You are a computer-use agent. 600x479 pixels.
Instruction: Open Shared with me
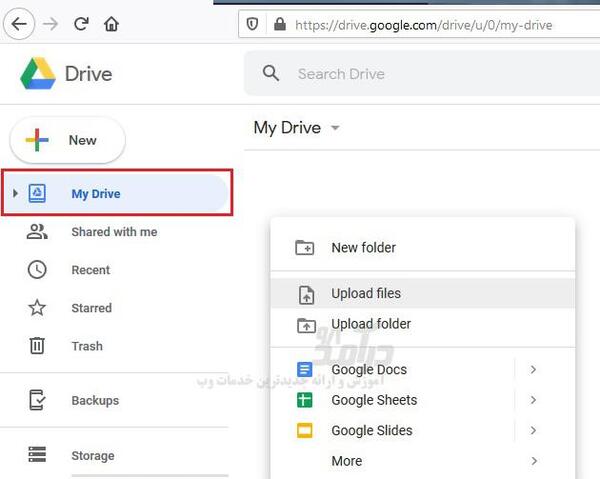(114, 232)
